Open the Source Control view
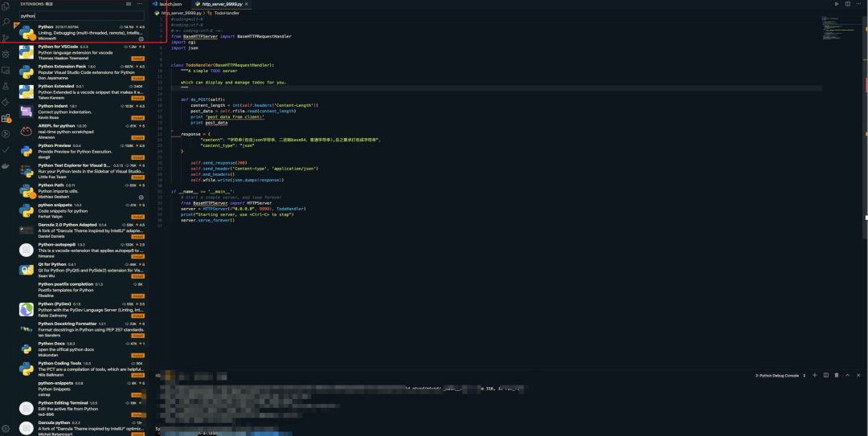Image resolution: width=868 pixels, height=436 pixels. coord(6,39)
